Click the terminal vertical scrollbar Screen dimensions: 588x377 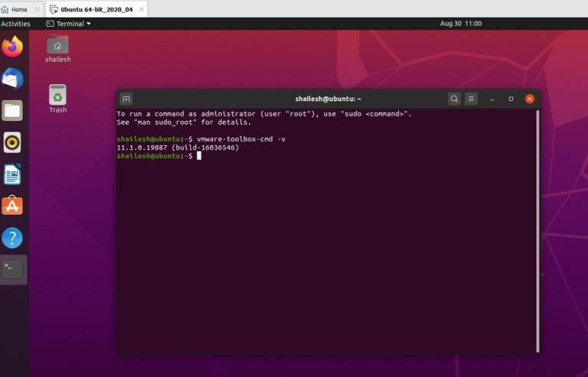537,231
